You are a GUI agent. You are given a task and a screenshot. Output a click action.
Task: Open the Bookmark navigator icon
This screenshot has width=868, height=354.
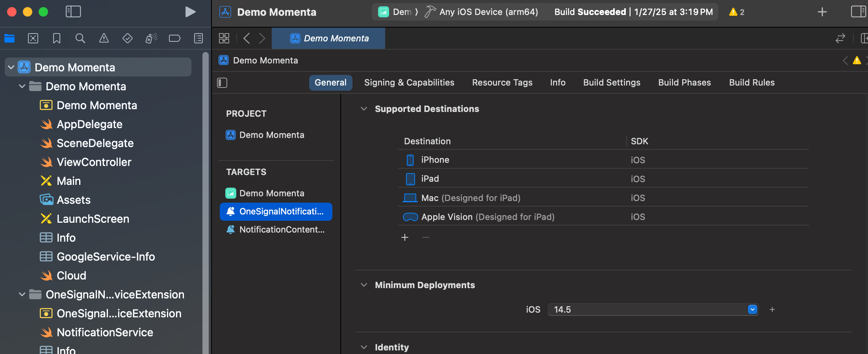point(57,38)
